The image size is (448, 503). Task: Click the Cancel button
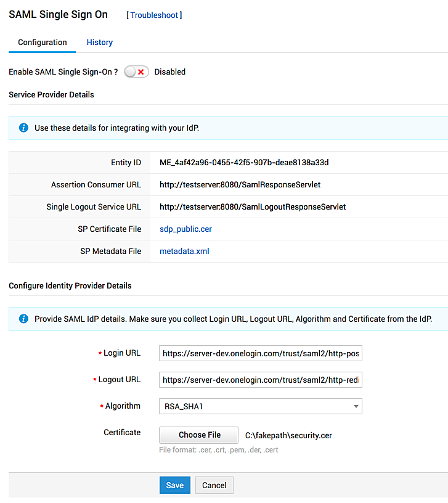(214, 485)
